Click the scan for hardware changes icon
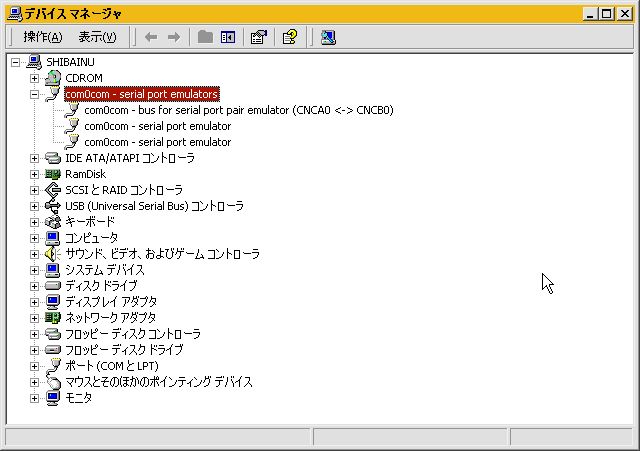The height and width of the screenshot is (451, 640). pos(328,38)
